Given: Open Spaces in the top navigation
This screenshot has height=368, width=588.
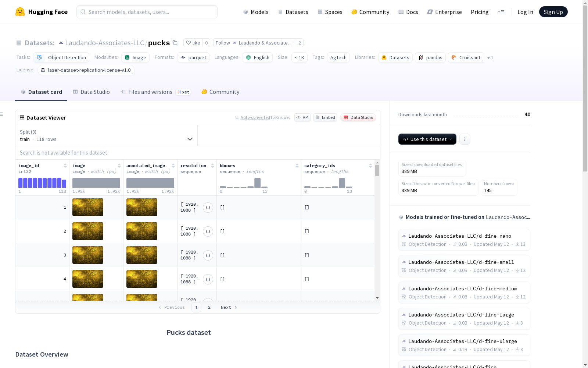Looking at the screenshot, I should coord(330,12).
